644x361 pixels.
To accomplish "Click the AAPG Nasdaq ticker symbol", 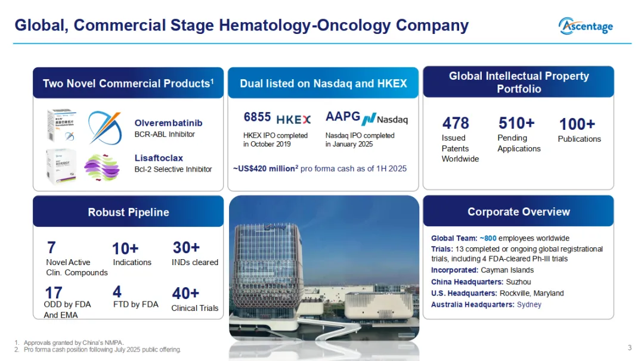I will tap(342, 116).
